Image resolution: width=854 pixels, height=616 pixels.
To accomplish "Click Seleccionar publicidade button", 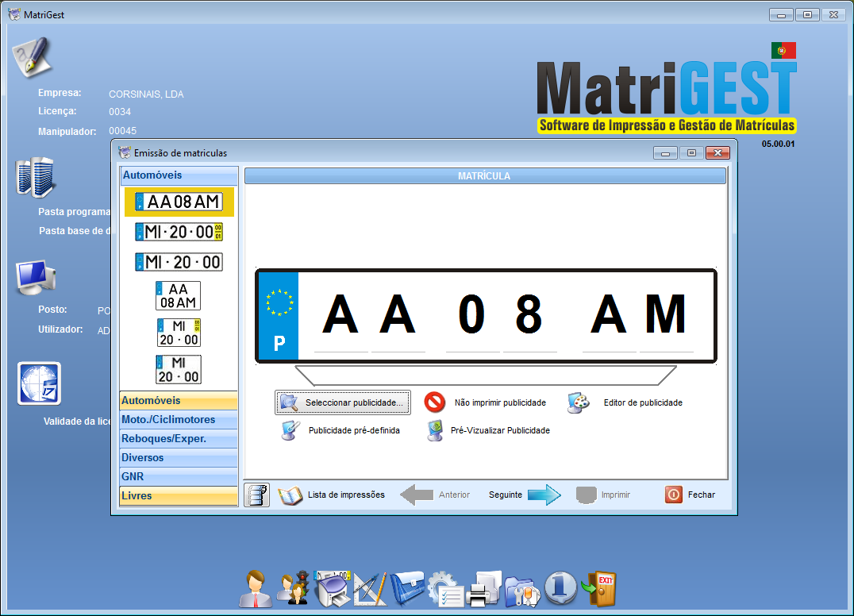I will tap(343, 402).
